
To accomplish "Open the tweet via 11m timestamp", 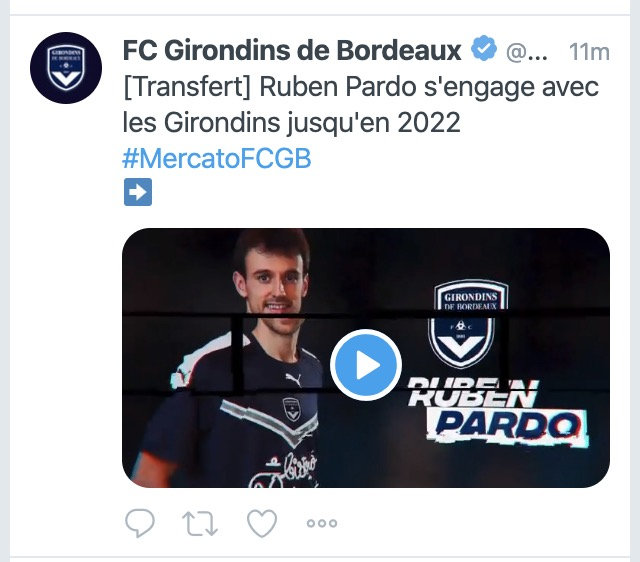I will [589, 52].
